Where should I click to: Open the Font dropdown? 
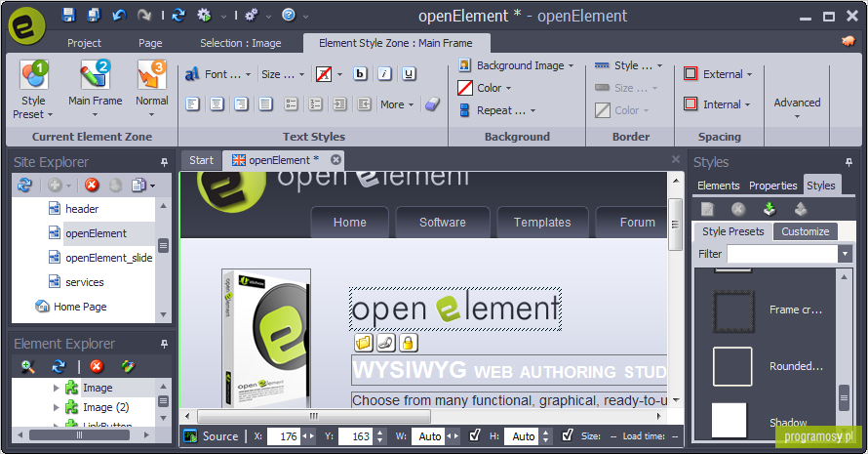218,74
